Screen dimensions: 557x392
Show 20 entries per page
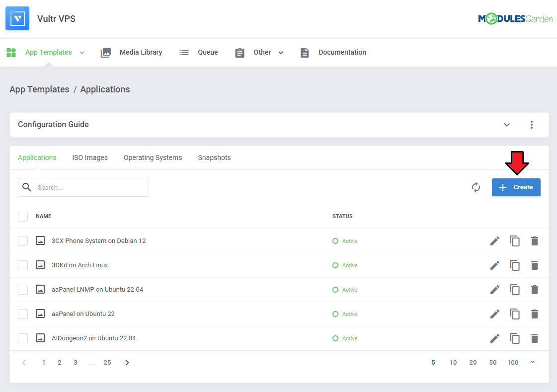click(473, 363)
